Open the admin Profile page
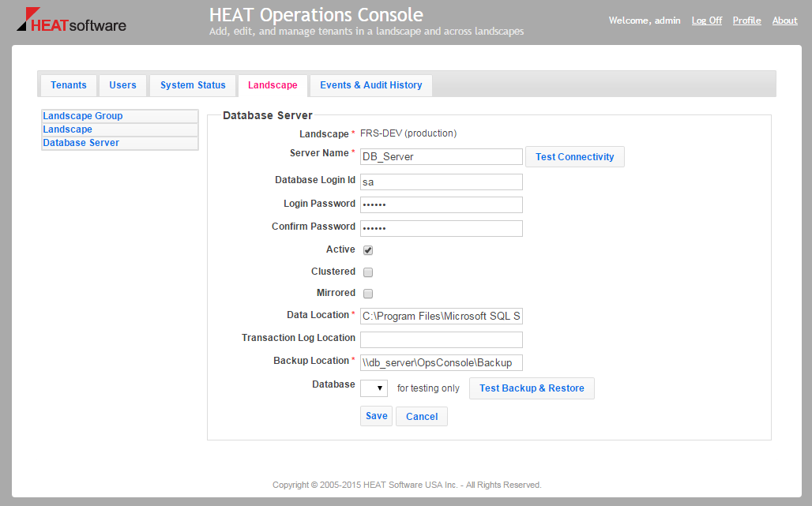812x506 pixels. (x=746, y=20)
